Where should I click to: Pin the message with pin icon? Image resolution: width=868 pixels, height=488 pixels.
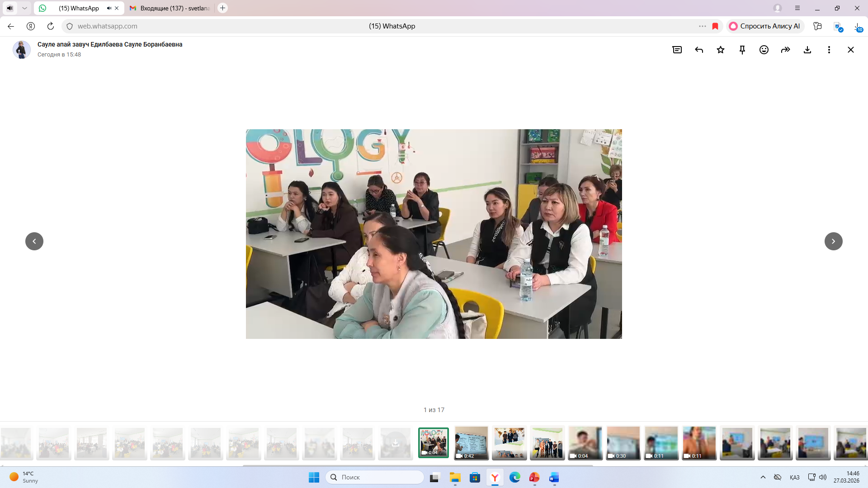pos(742,50)
